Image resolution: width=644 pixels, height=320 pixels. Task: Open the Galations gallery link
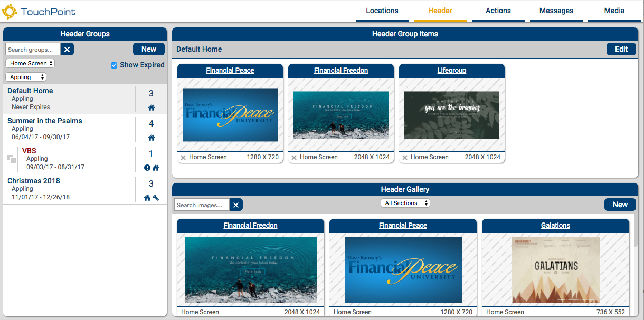click(x=555, y=226)
